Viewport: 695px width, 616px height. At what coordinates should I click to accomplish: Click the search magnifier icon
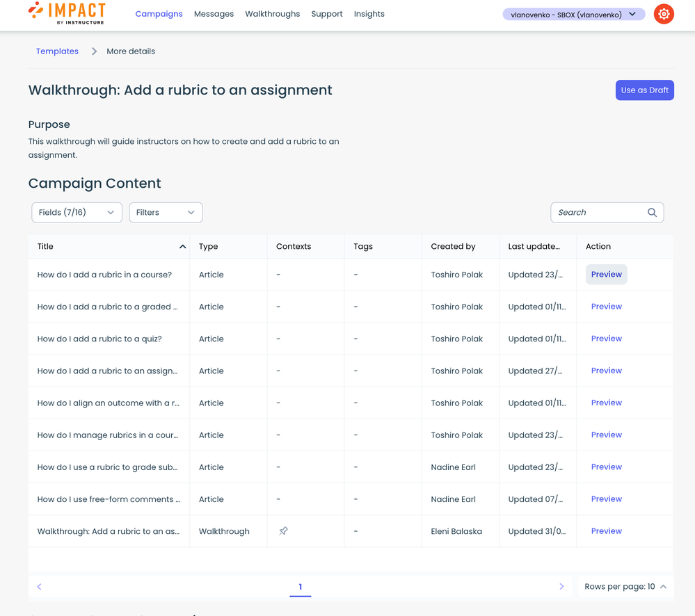coord(652,213)
